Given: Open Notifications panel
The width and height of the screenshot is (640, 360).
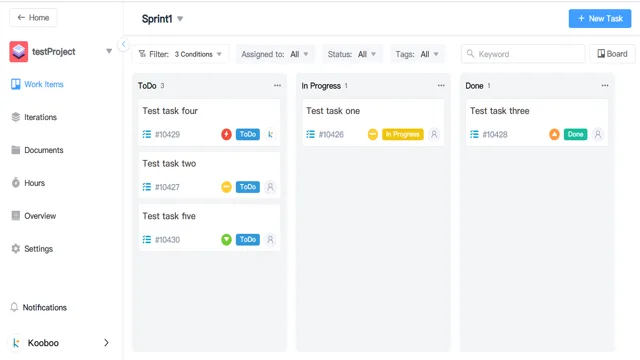Looking at the screenshot, I should (38, 307).
